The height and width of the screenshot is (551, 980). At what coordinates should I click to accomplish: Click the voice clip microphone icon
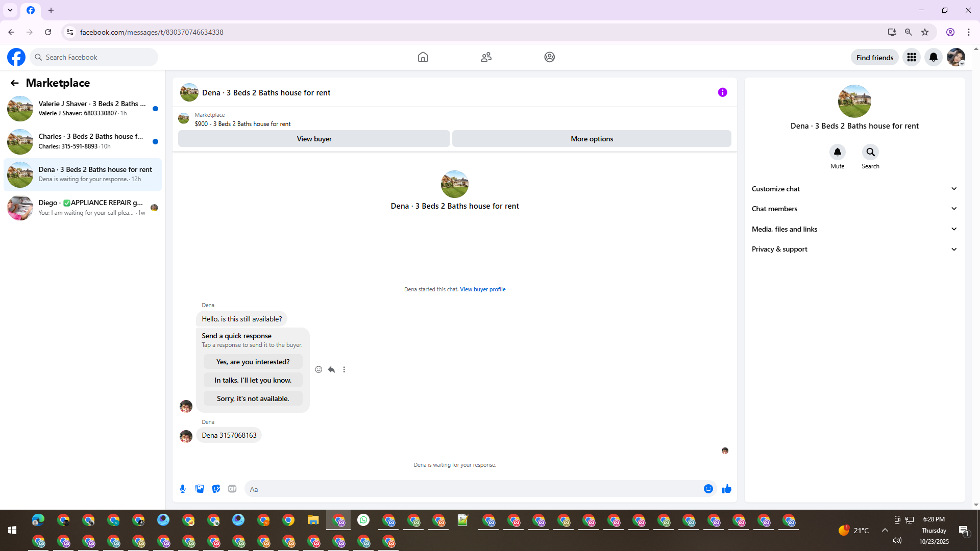(183, 489)
